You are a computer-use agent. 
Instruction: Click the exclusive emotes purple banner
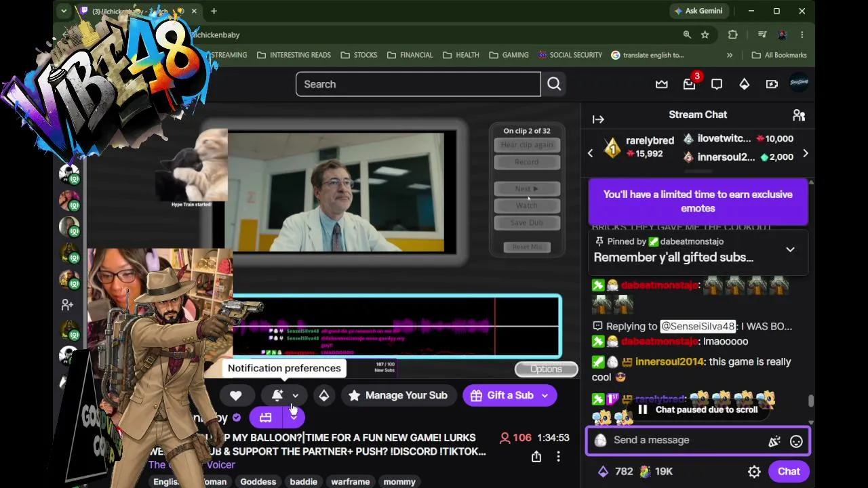tap(698, 201)
